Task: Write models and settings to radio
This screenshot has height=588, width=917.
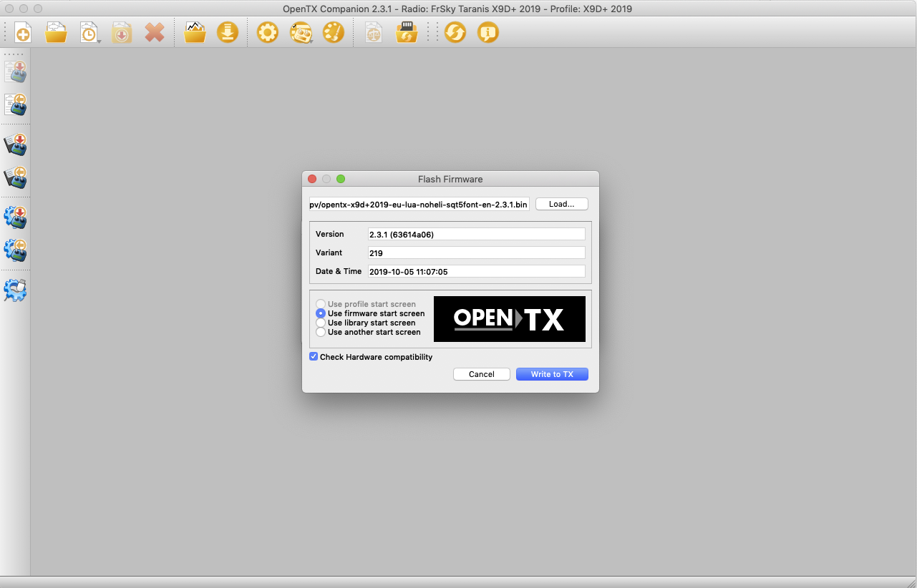Action: (16, 72)
